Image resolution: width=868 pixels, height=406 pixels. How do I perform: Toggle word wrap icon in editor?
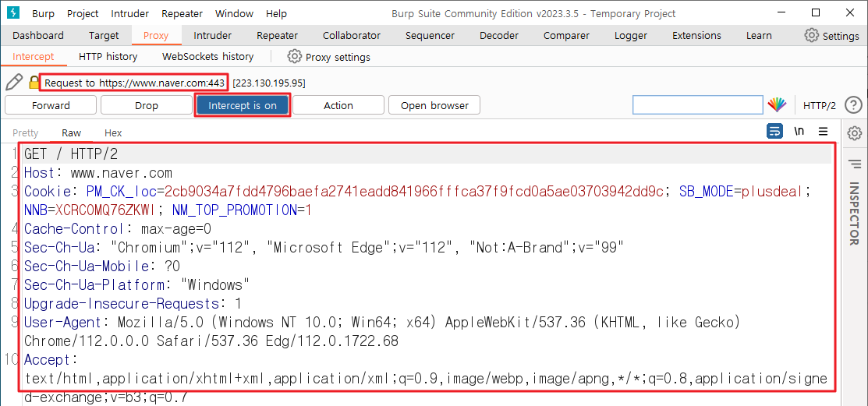coord(774,132)
